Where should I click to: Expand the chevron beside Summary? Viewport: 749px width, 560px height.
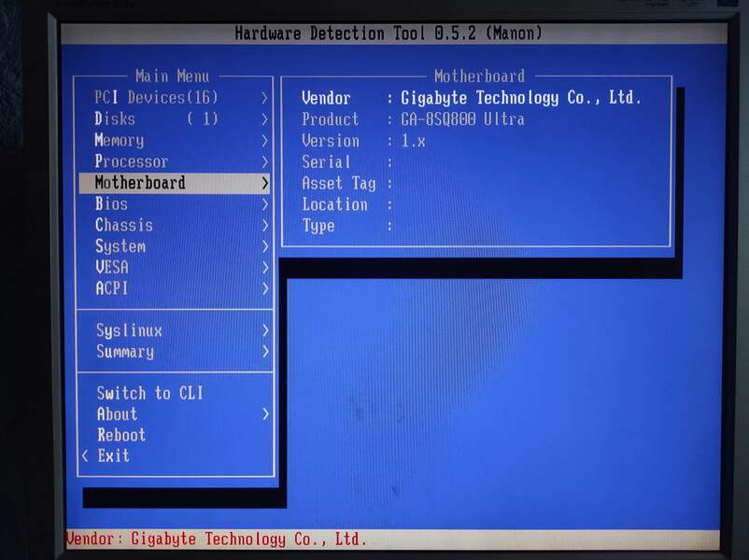click(264, 352)
